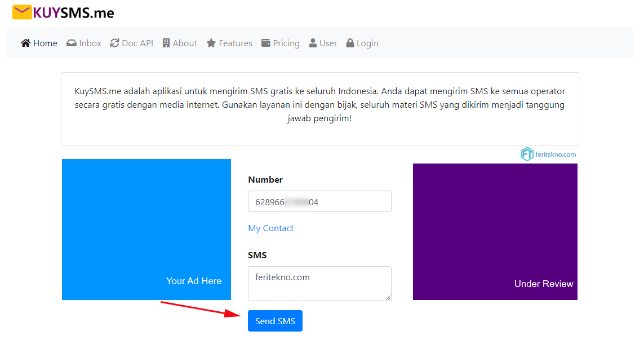
Task: Focus the SMS message text area
Action: pyautogui.click(x=319, y=284)
